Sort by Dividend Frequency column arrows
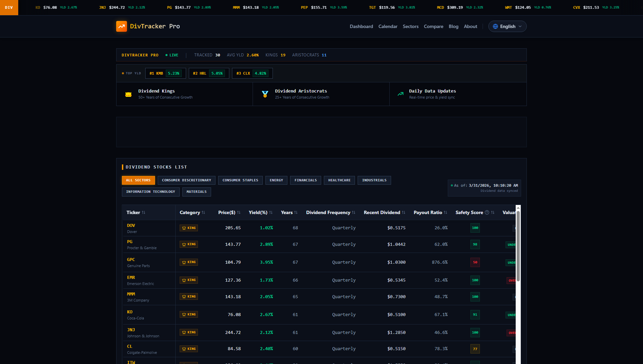 [x=354, y=212]
